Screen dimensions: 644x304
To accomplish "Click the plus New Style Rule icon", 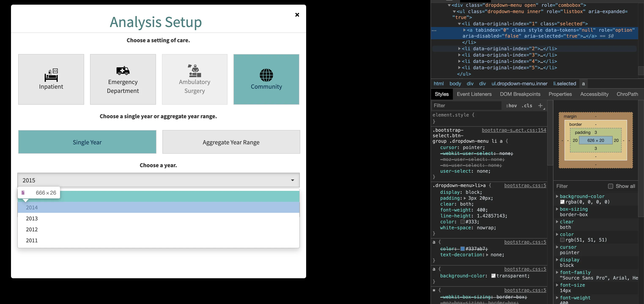I will point(540,106).
